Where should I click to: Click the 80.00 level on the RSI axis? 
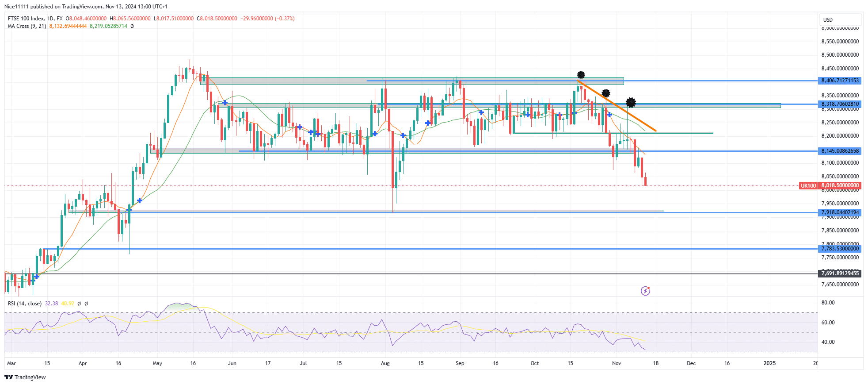point(828,303)
